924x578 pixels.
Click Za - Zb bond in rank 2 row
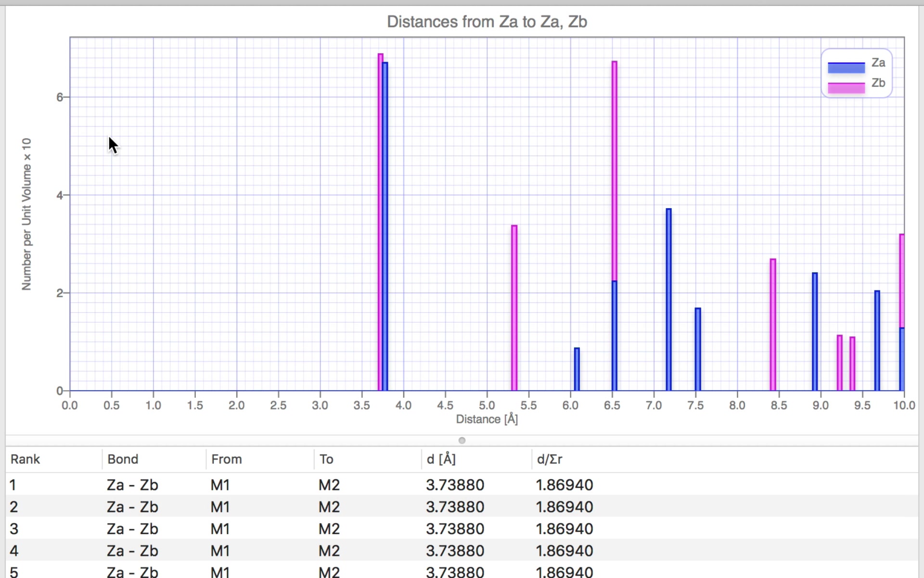pos(132,507)
